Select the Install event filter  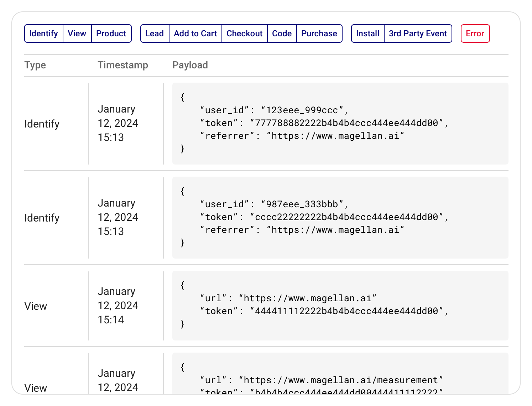[x=367, y=33]
